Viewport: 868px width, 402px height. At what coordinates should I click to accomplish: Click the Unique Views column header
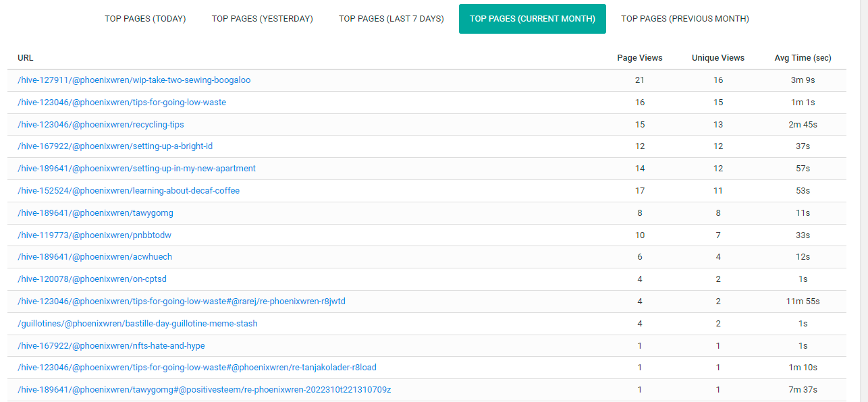pyautogui.click(x=718, y=58)
